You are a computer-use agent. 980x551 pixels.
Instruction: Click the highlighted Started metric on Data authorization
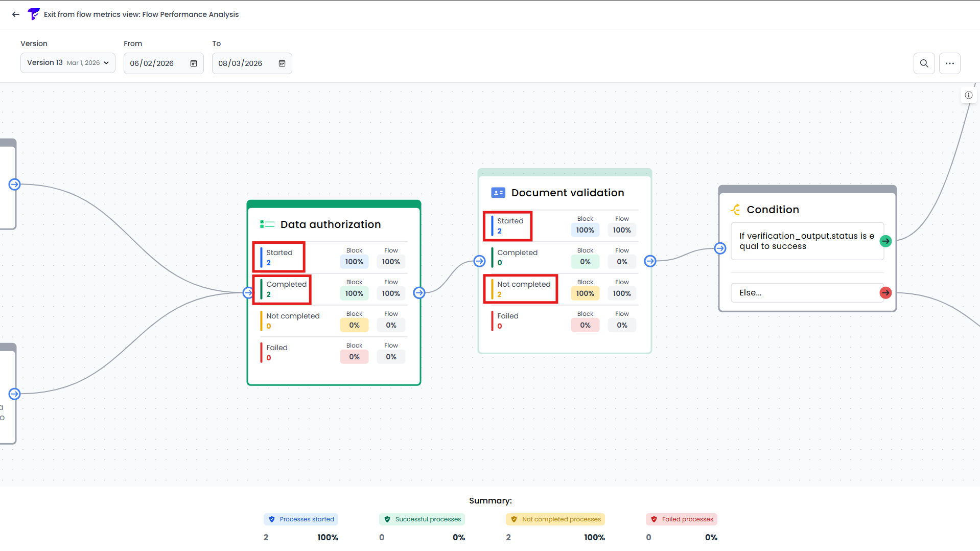pos(278,257)
